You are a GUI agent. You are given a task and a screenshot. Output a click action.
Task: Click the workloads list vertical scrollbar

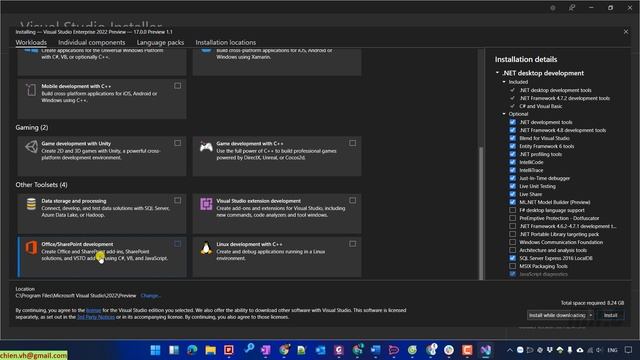click(481, 213)
